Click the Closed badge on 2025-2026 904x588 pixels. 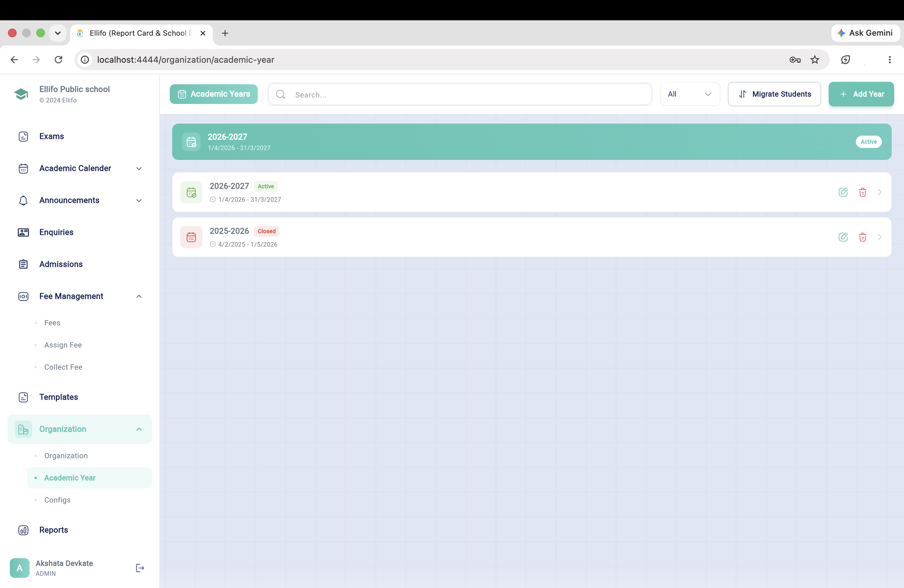pyautogui.click(x=267, y=231)
